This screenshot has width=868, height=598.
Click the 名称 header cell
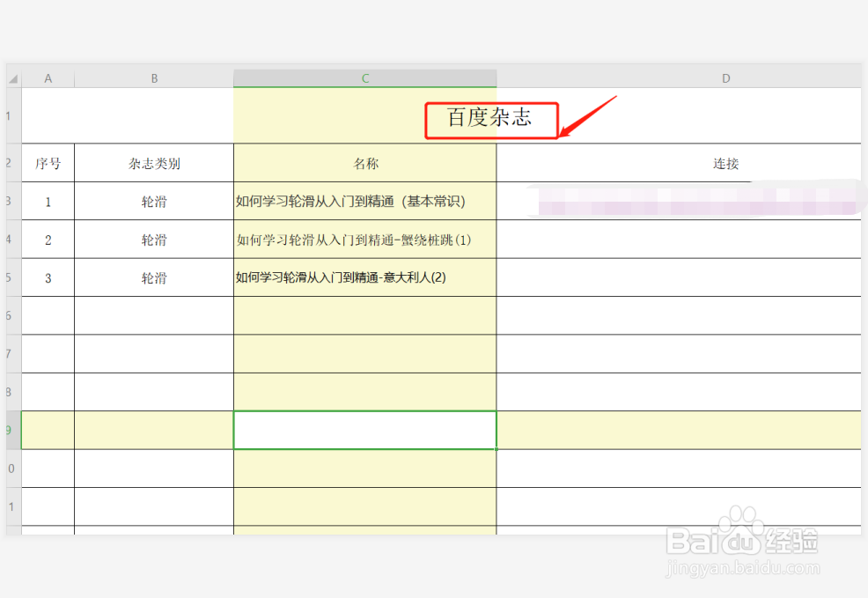pyautogui.click(x=365, y=163)
